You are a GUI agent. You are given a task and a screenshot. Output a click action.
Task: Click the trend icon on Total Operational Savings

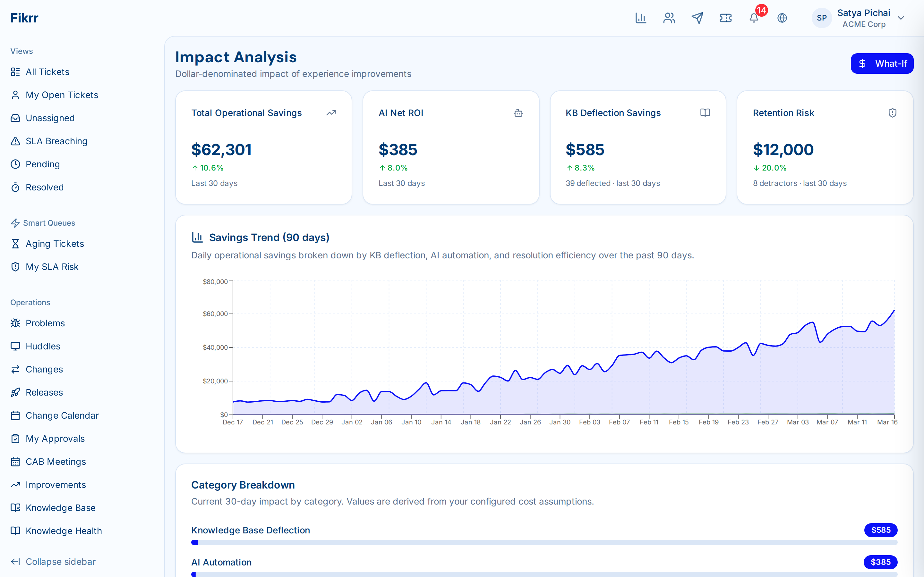tap(331, 113)
